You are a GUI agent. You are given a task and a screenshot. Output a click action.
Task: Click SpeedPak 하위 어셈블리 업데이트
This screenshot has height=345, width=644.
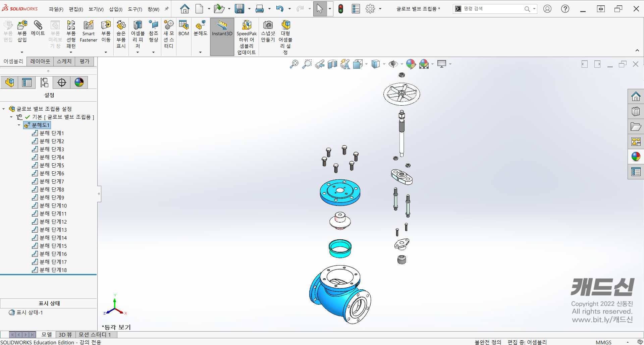click(247, 37)
